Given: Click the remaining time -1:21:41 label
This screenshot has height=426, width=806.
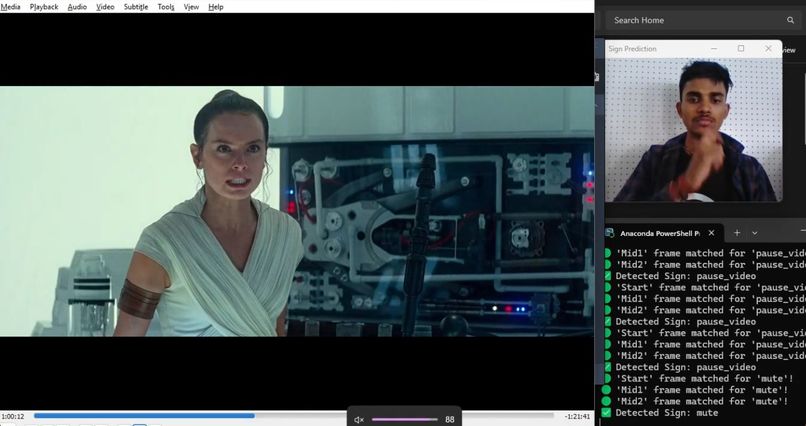Looking at the screenshot, I should [577, 416].
